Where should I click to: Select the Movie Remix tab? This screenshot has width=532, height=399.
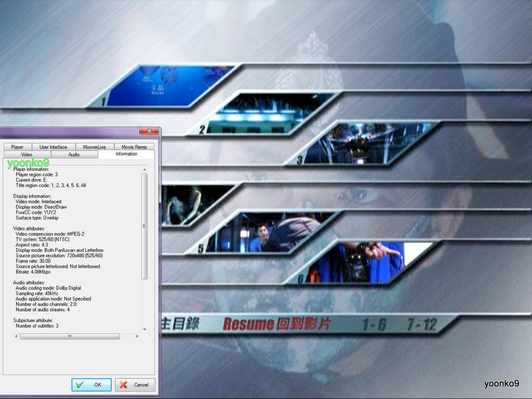(134, 147)
